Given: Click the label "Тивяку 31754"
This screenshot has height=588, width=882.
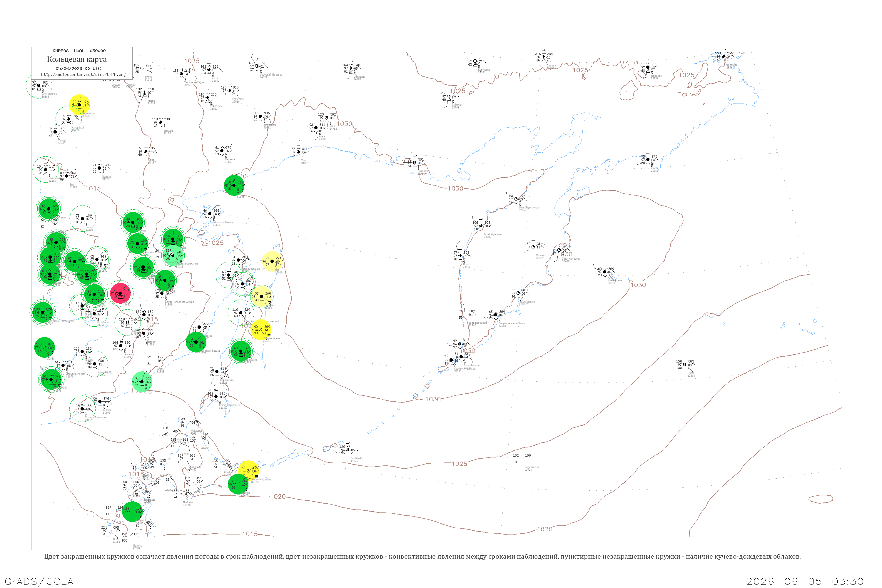Looking at the screenshot, I should tap(151, 343).
